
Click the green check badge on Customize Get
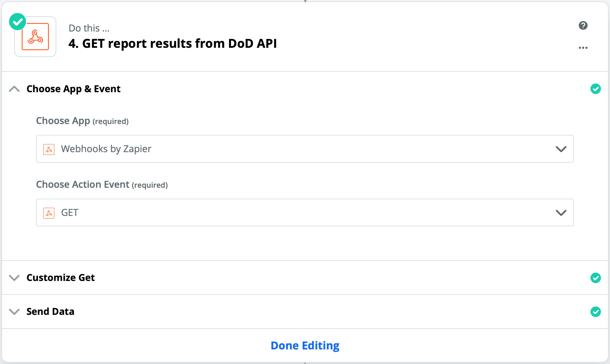[x=596, y=278]
